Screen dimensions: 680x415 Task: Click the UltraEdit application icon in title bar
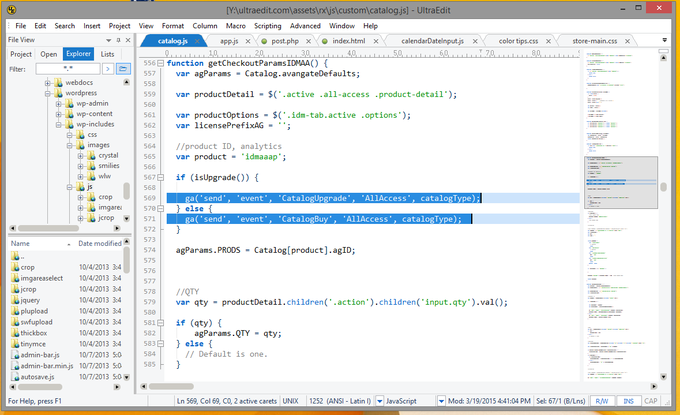pos(12,9)
